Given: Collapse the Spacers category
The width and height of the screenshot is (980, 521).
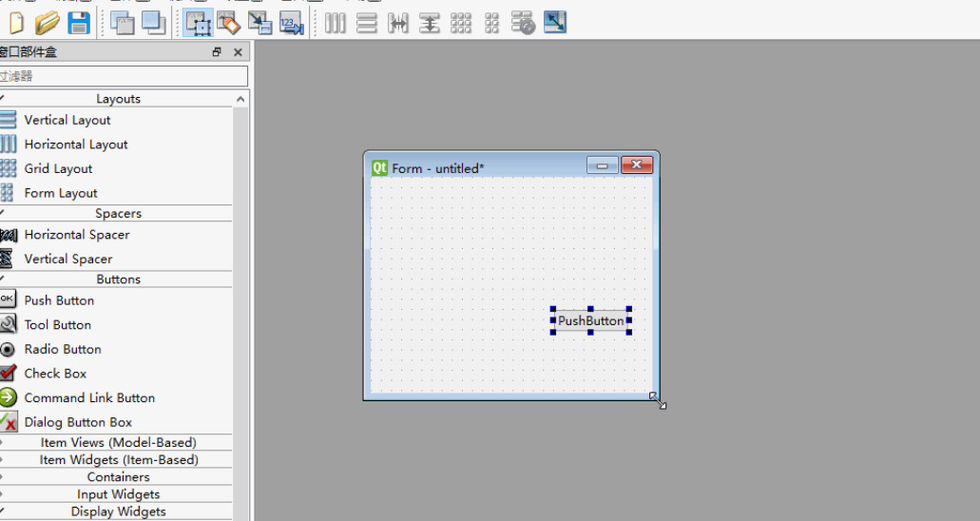Looking at the screenshot, I should 116,213.
